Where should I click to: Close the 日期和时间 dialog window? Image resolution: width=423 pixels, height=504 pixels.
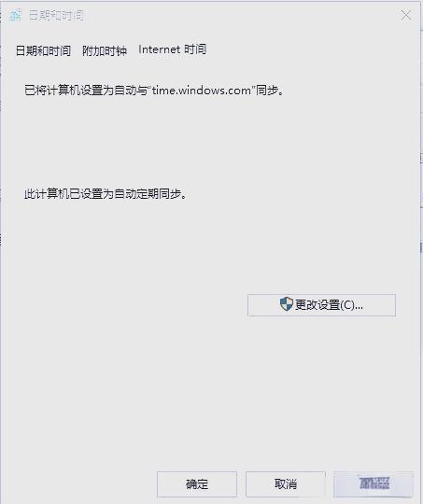[405, 15]
